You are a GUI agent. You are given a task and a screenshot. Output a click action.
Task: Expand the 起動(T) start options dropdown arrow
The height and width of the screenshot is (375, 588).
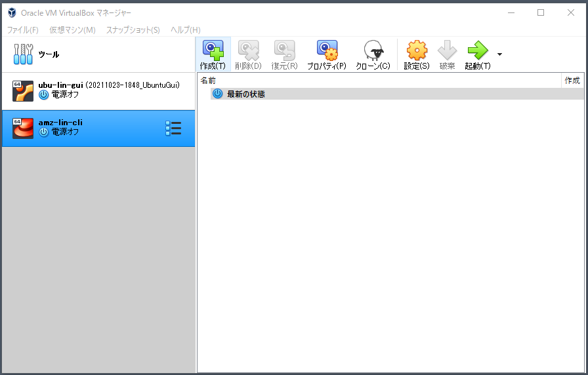(x=499, y=54)
